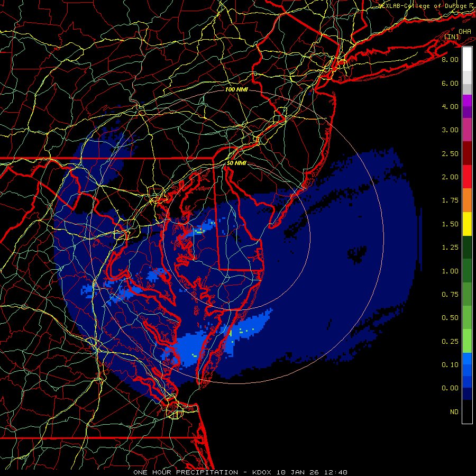Screen dimensions: 476x476
Task: Click the dark green 1.25 legend swatch
Action: pyautogui.click(x=467, y=248)
